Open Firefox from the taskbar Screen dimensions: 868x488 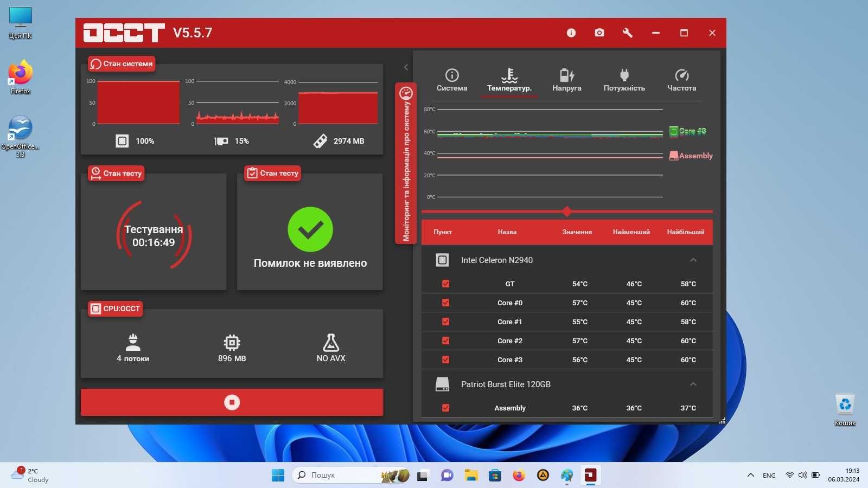click(519, 476)
